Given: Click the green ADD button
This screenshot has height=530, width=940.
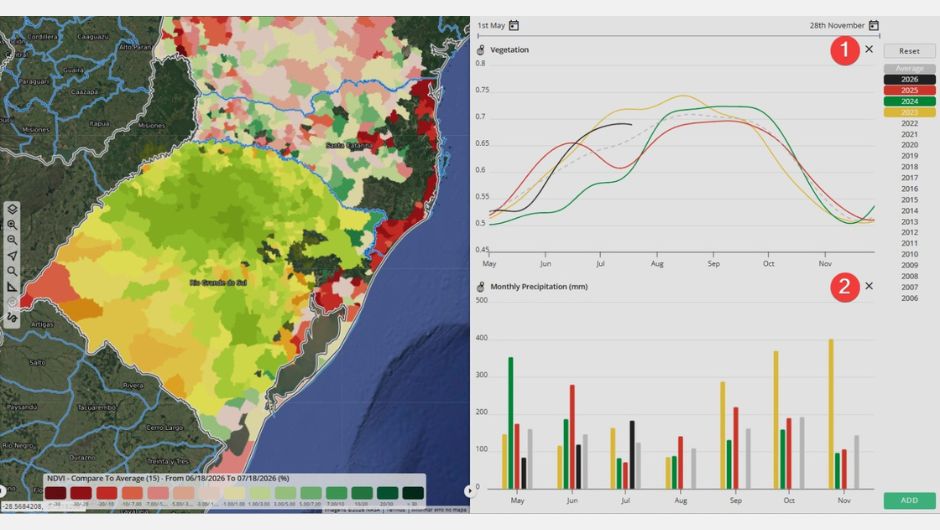Looking at the screenshot, I should coord(909,500).
